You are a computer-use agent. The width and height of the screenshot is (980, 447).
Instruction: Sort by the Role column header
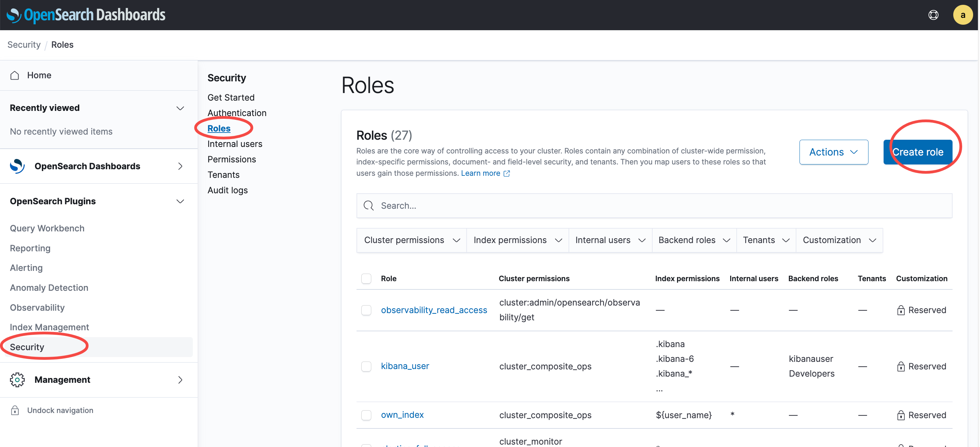point(388,278)
